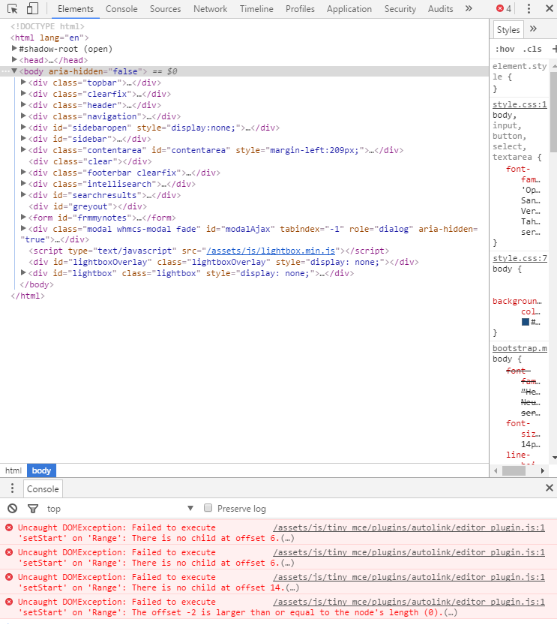Select the Styles pane tab

pyautogui.click(x=508, y=30)
